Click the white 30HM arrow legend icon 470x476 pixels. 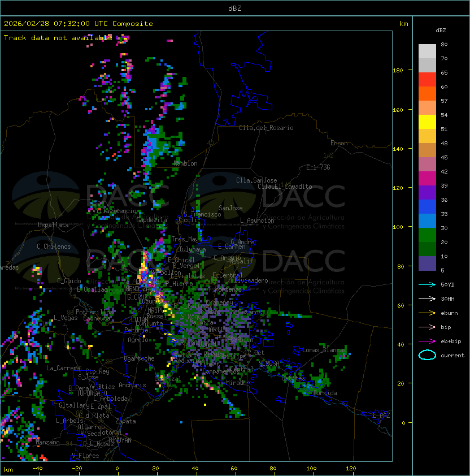427,298
